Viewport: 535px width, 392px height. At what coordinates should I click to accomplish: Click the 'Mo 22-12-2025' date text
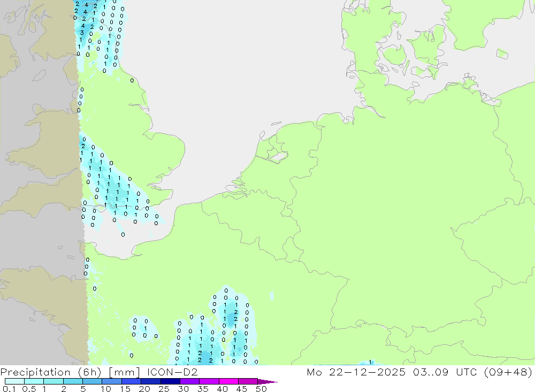(356, 372)
